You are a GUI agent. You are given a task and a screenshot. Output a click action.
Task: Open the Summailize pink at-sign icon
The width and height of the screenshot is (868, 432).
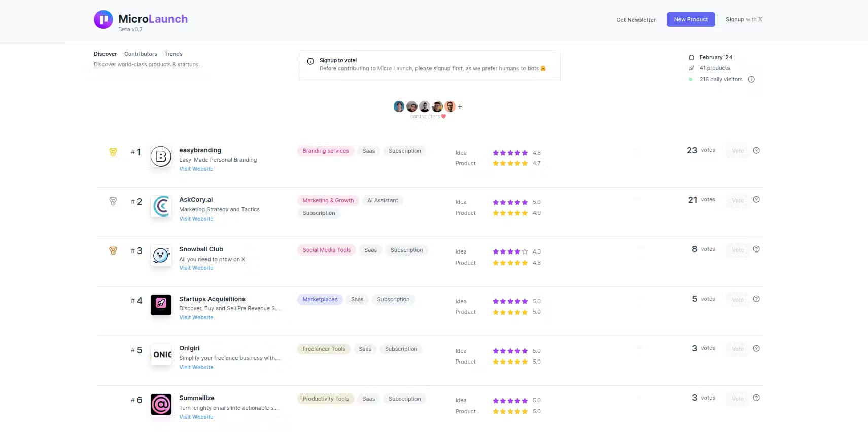161,404
